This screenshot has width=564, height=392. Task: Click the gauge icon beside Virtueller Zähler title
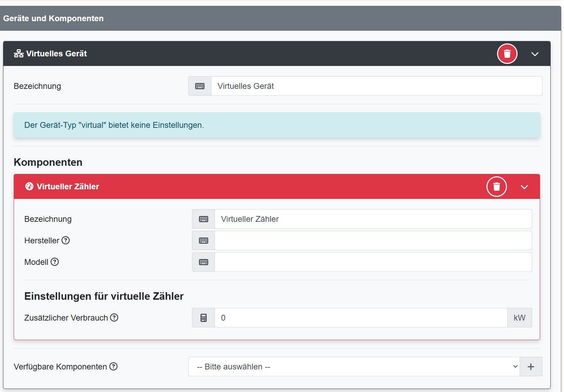pyautogui.click(x=29, y=186)
